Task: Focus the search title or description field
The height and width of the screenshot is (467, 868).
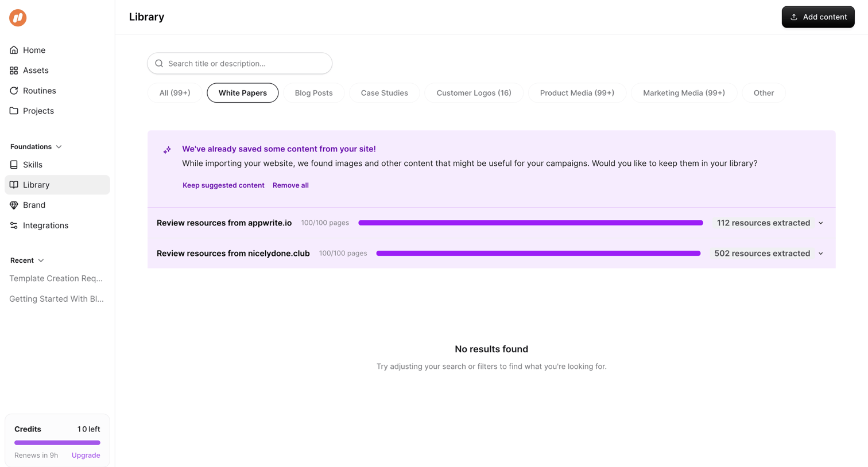Action: pos(240,64)
